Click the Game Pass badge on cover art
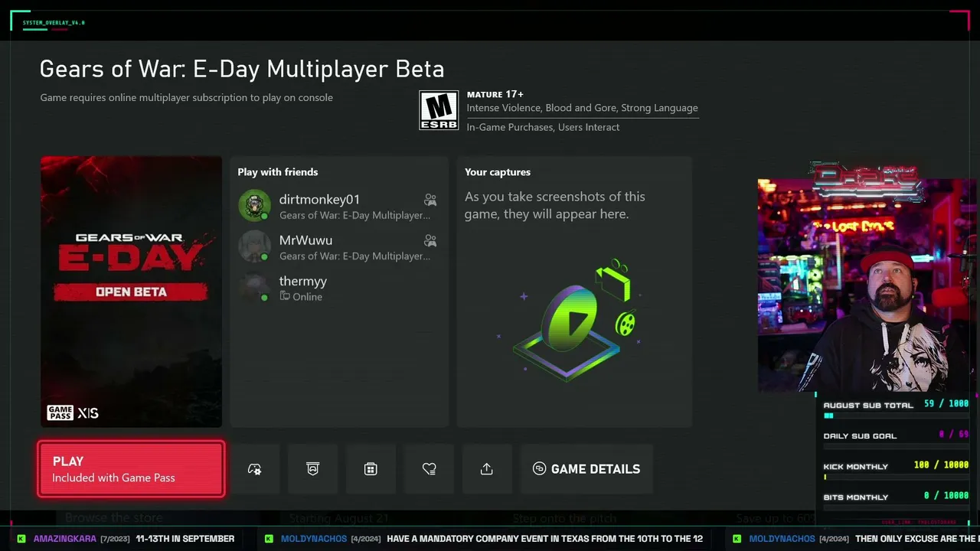Screen dimensions: 980x551 [60, 413]
